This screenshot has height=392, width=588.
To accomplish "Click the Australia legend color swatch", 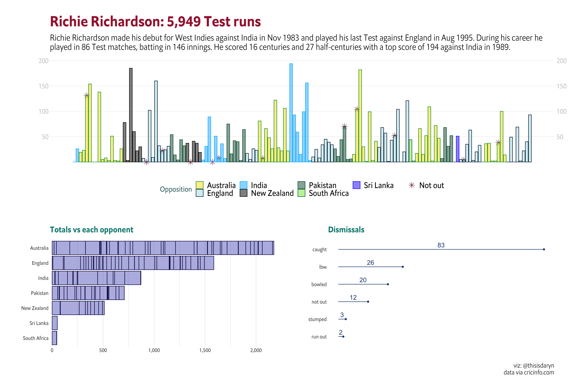I will point(199,185).
